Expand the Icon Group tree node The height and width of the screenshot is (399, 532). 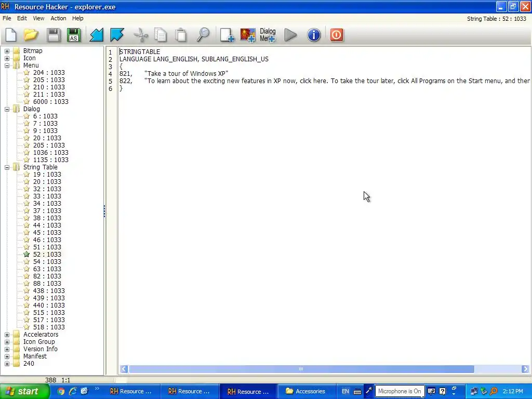(7, 342)
